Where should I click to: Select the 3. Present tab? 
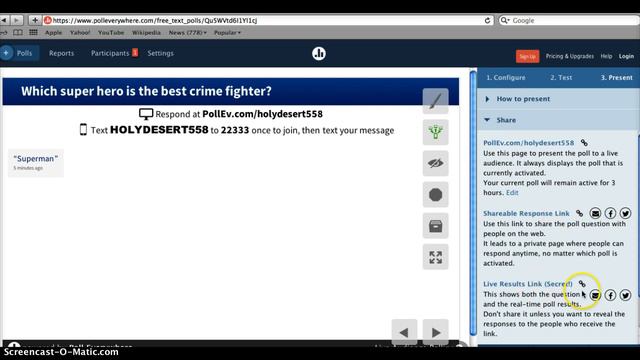tap(616, 78)
